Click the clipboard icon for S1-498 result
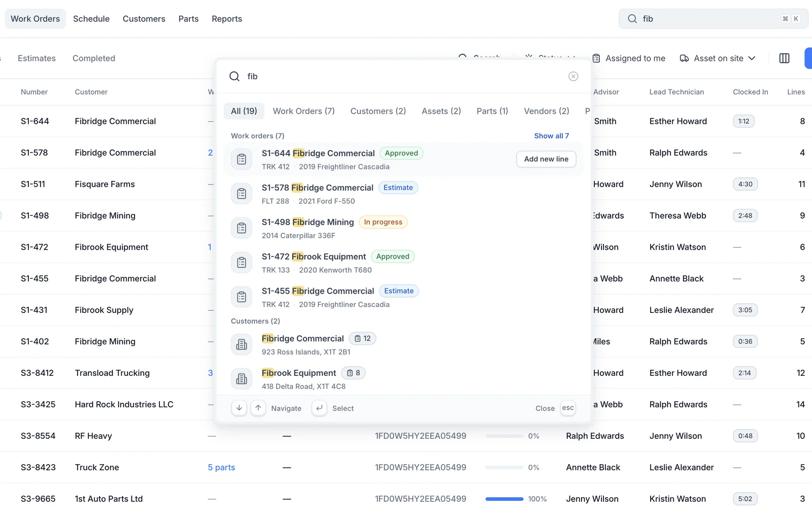812x513 pixels. 242,228
